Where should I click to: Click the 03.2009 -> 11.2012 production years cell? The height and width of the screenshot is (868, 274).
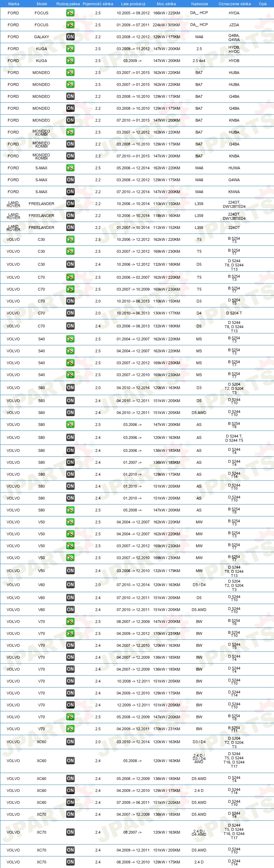pyautogui.click(x=133, y=49)
